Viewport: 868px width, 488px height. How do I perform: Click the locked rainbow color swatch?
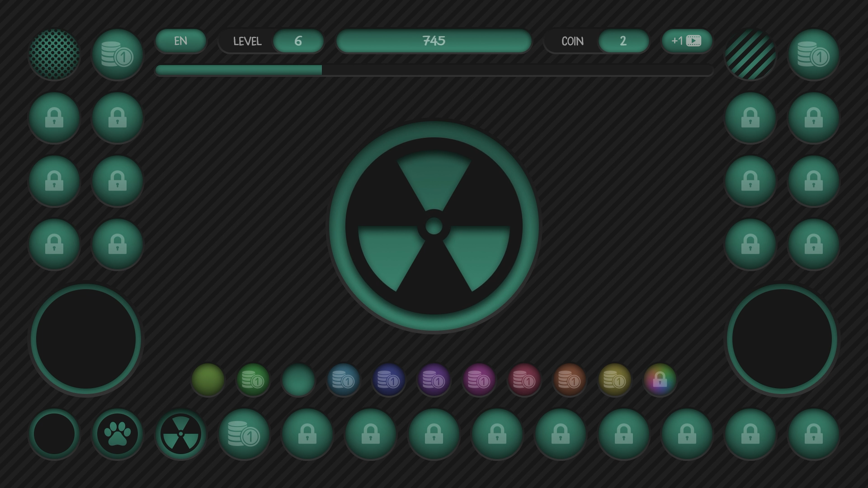coord(660,380)
